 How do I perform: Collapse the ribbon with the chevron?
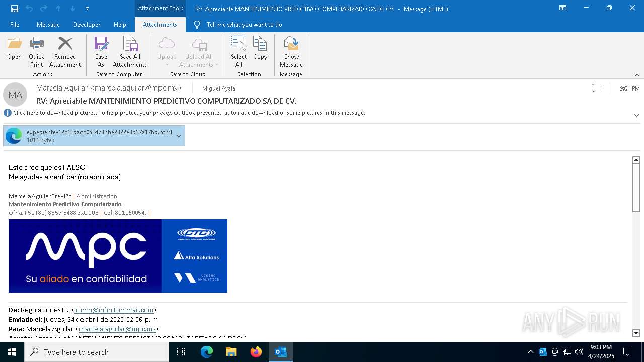[x=637, y=75]
